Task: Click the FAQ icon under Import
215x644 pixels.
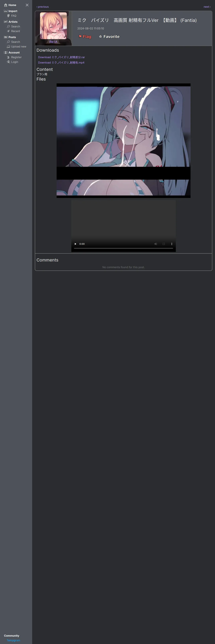Action: pyautogui.click(x=8, y=16)
